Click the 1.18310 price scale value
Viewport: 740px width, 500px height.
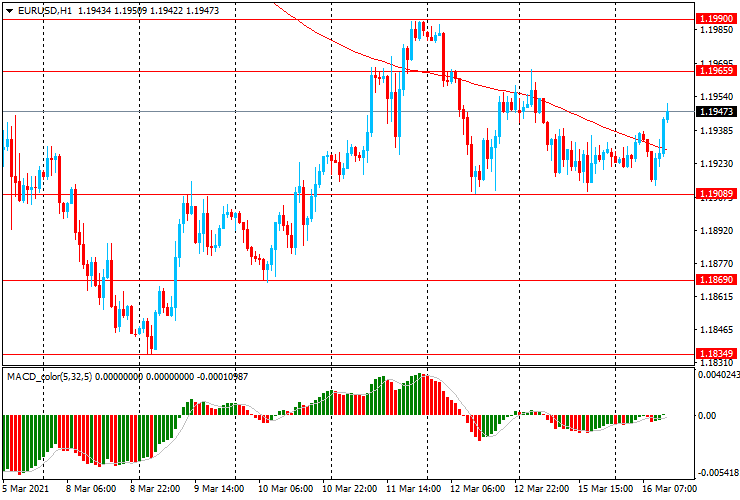pos(717,363)
